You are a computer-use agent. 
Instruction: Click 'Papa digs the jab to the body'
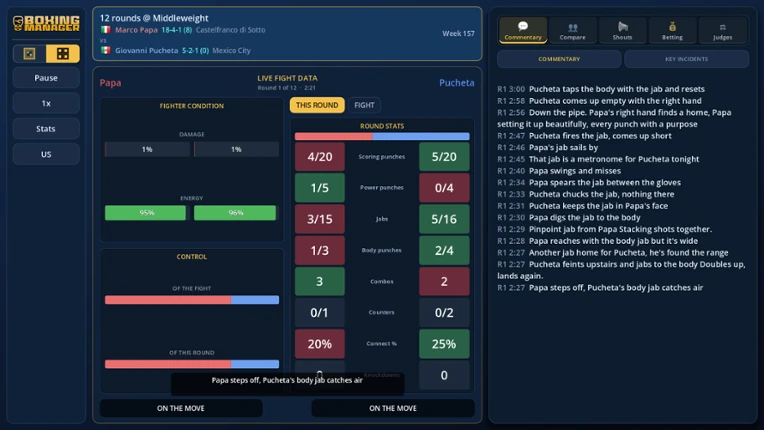coord(585,218)
